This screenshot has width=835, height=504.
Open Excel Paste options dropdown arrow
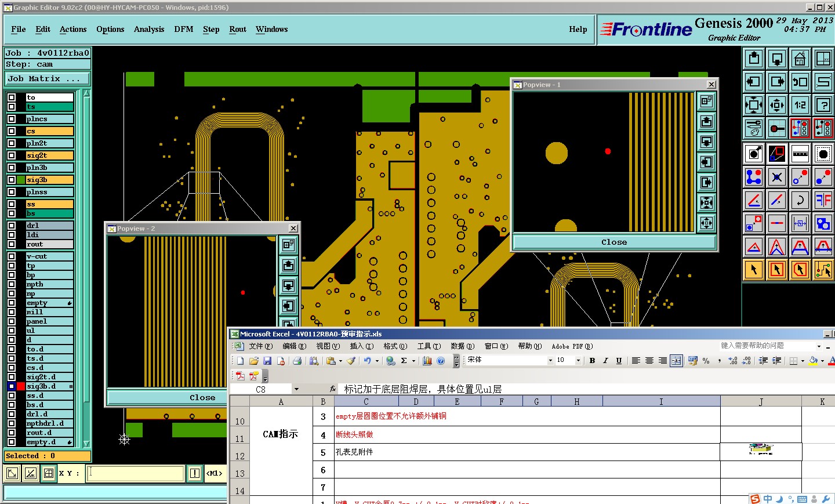[340, 361]
